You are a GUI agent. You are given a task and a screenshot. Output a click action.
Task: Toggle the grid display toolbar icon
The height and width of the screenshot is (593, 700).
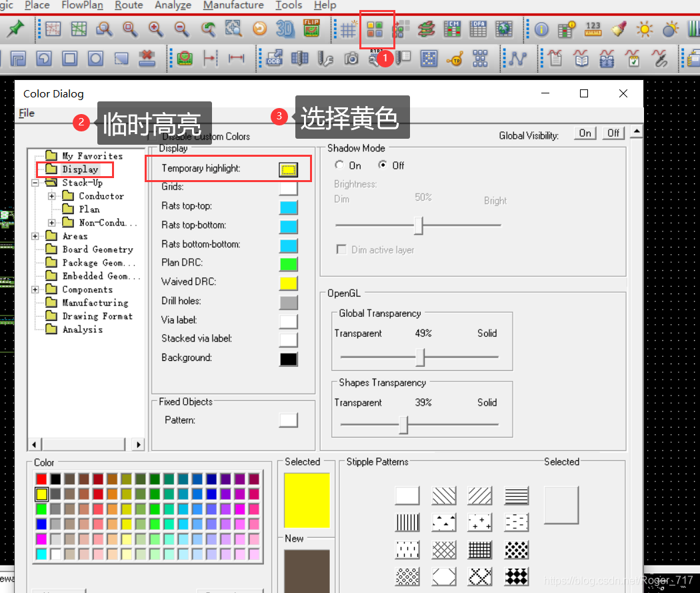pyautogui.click(x=349, y=29)
